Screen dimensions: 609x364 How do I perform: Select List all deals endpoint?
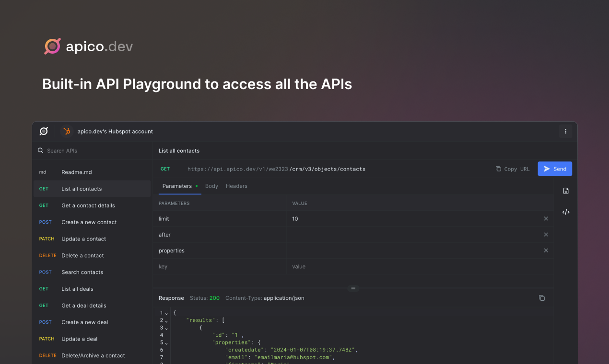[x=92, y=289]
